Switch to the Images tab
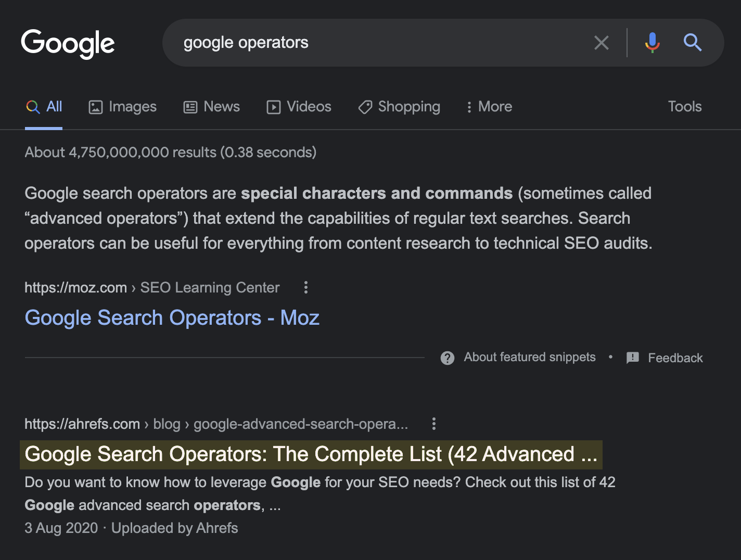Image resolution: width=741 pixels, height=560 pixels. tap(123, 107)
